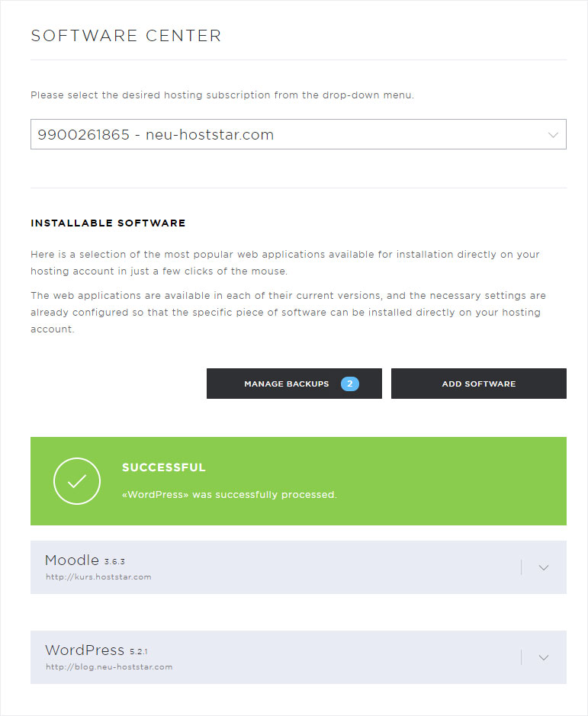Image resolution: width=588 pixels, height=716 pixels.
Task: Open the hosting subscription dropdown arrow
Action: coord(553,135)
